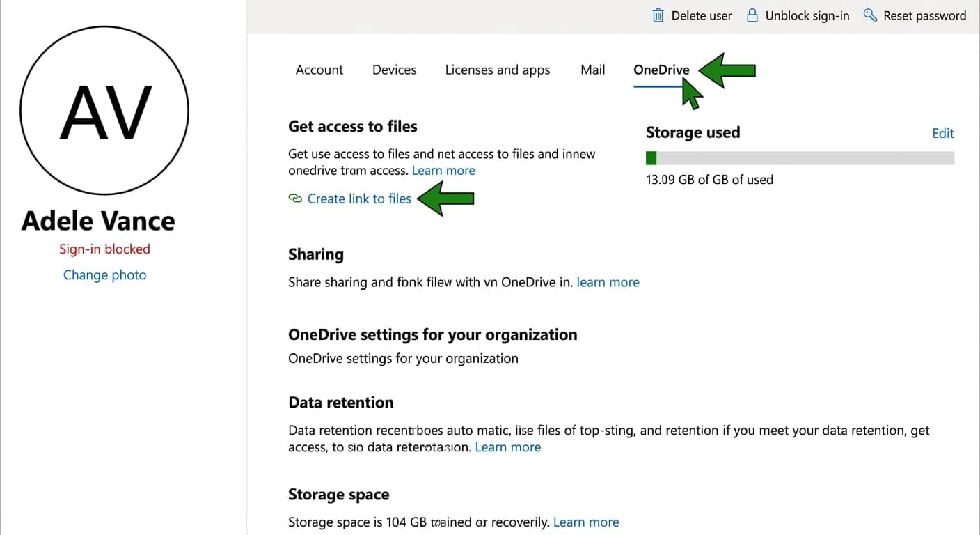Click the Sharing section heading
This screenshot has height=535, width=980.
[x=316, y=254]
